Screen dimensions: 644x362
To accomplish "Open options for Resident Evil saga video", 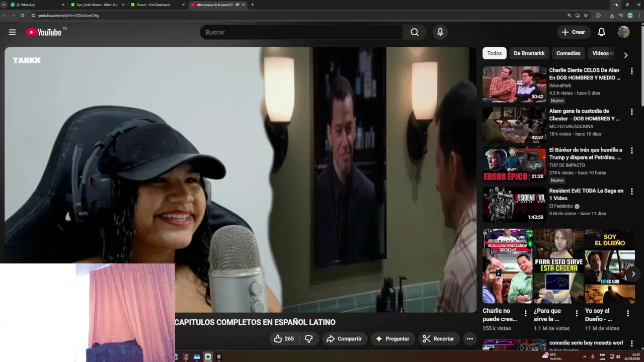I will 631,192.
